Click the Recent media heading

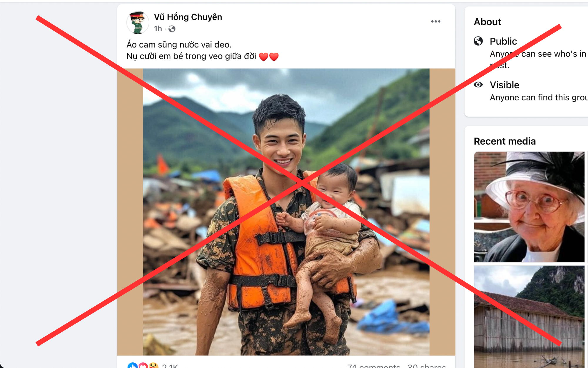(505, 141)
